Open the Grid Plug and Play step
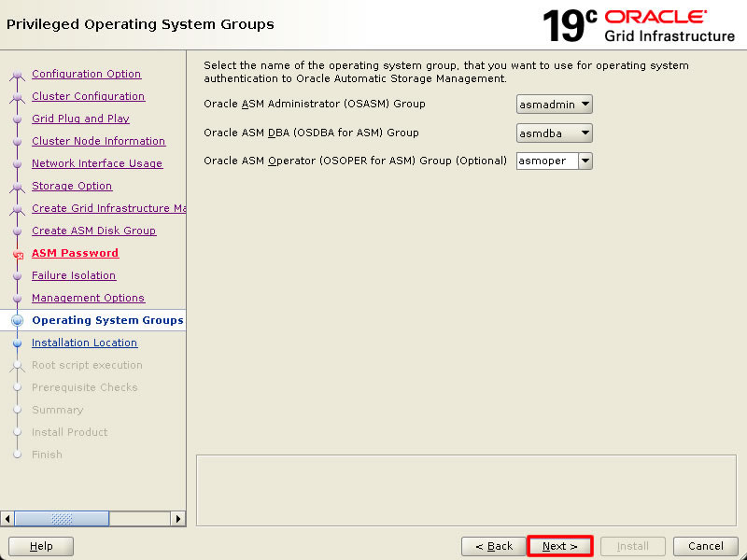 click(80, 119)
